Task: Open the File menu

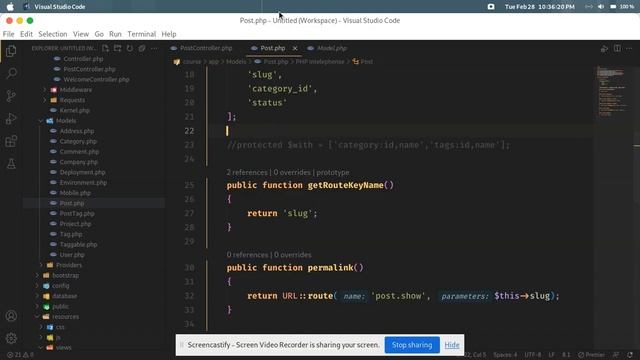Action: (x=8, y=34)
